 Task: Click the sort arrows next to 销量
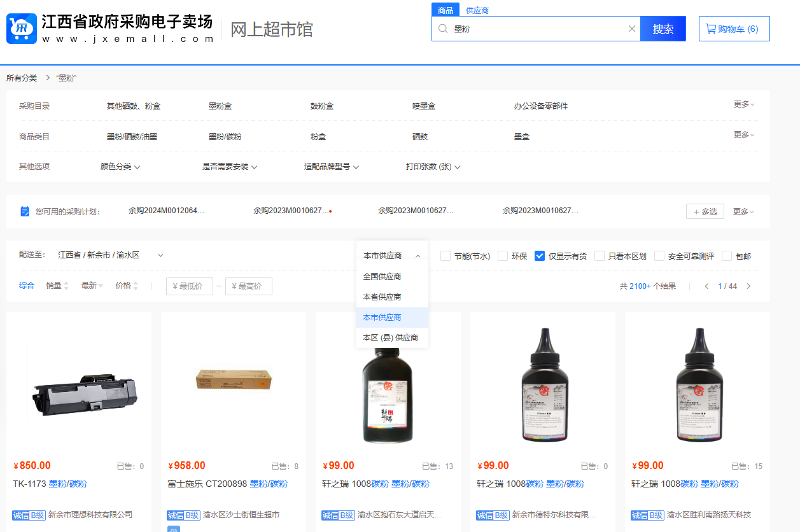(66, 286)
